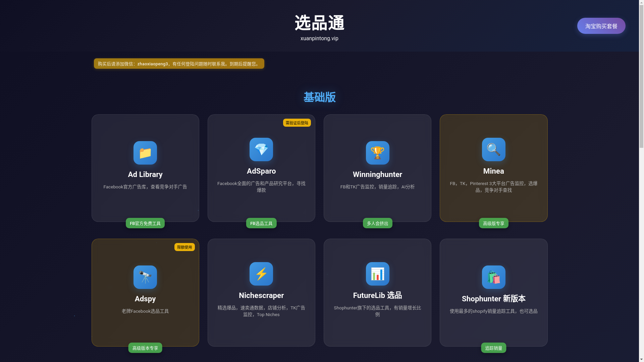Click the 选品通 site title
This screenshot has width=644, height=362.
[319, 23]
